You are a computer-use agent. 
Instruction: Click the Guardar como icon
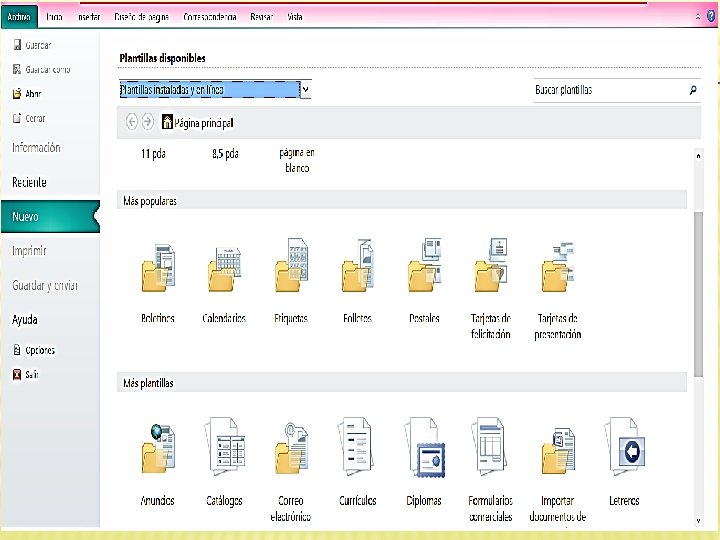click(17, 69)
